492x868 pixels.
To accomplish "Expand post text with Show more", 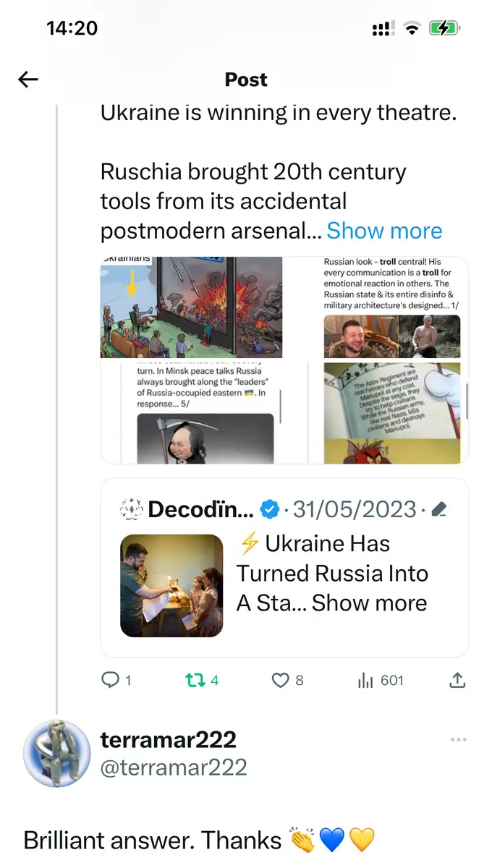I will (384, 231).
